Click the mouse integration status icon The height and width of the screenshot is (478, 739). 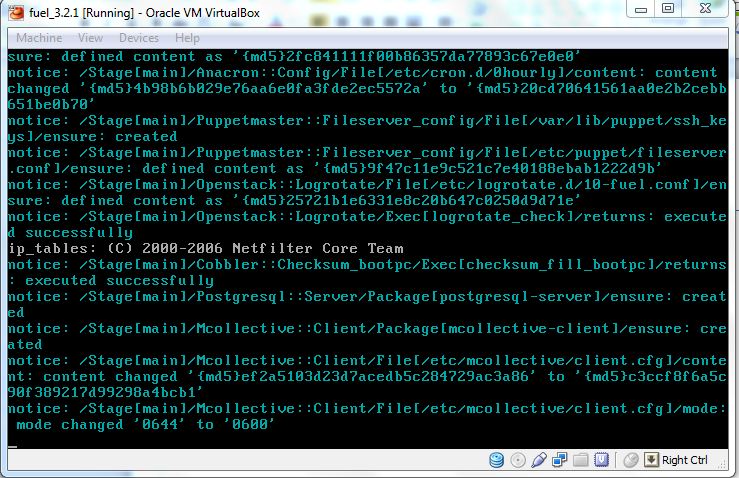coord(631,460)
